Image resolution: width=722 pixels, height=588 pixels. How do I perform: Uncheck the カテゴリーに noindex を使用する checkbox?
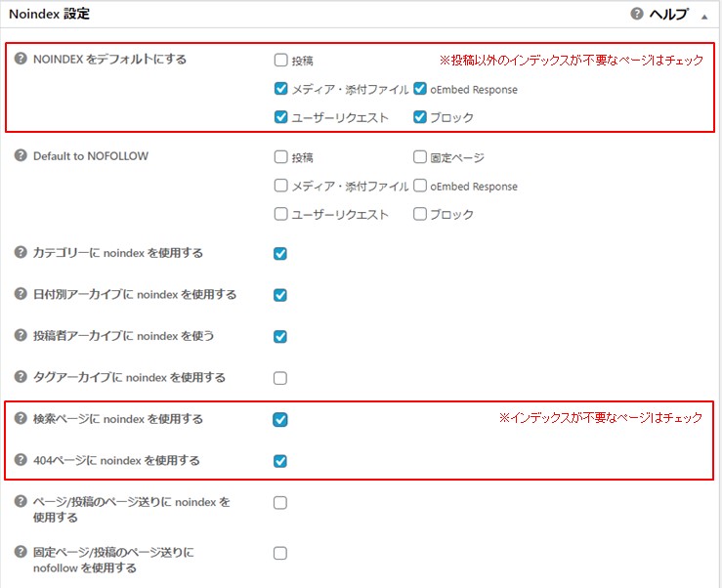coord(280,254)
